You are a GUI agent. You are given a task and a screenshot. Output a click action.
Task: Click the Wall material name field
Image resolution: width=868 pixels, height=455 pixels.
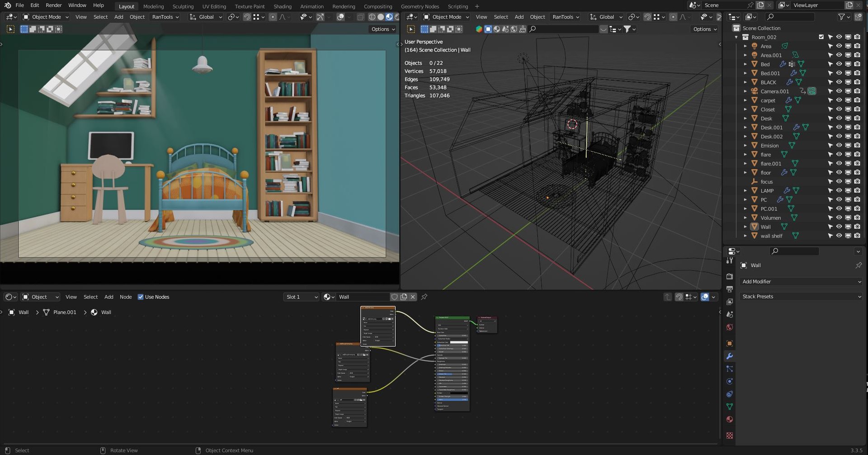(362, 297)
